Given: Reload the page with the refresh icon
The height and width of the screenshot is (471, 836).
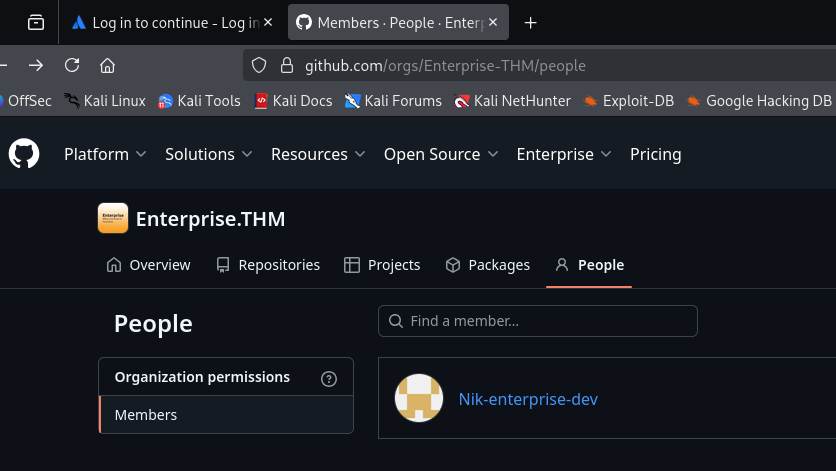Looking at the screenshot, I should coord(72,65).
